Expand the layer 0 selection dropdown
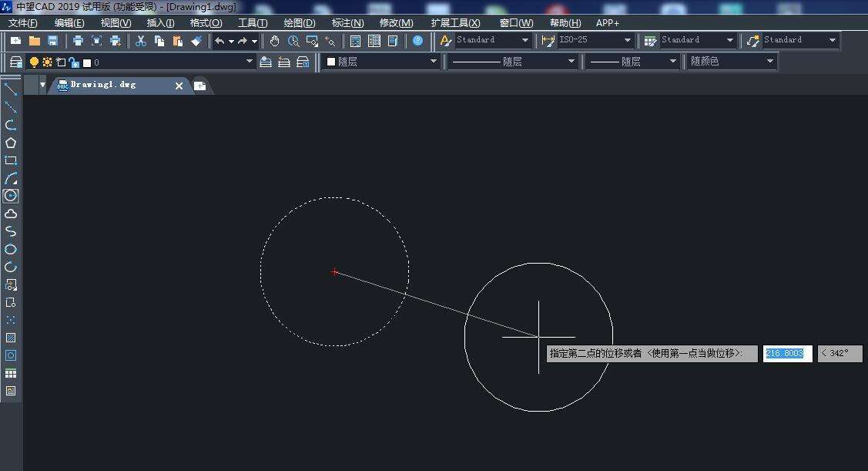The width and height of the screenshot is (868, 471). (249, 62)
